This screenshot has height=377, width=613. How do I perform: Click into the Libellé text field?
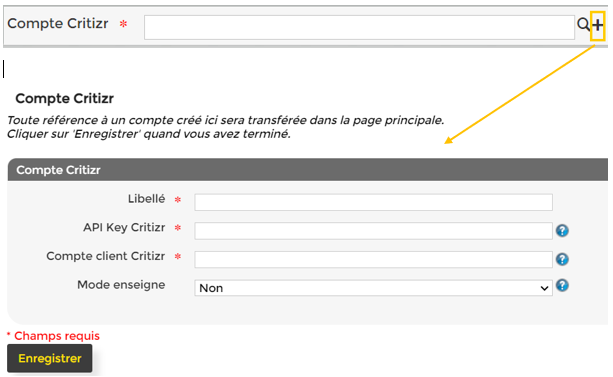pos(373,202)
